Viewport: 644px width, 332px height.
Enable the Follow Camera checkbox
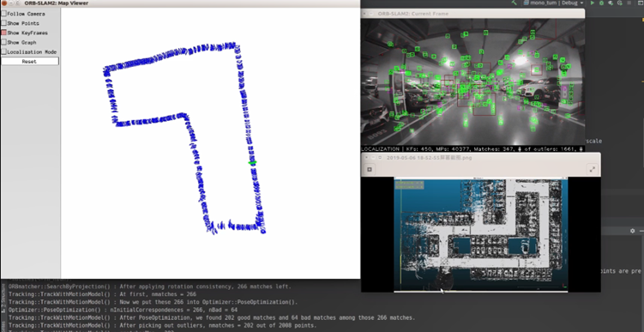point(3,14)
